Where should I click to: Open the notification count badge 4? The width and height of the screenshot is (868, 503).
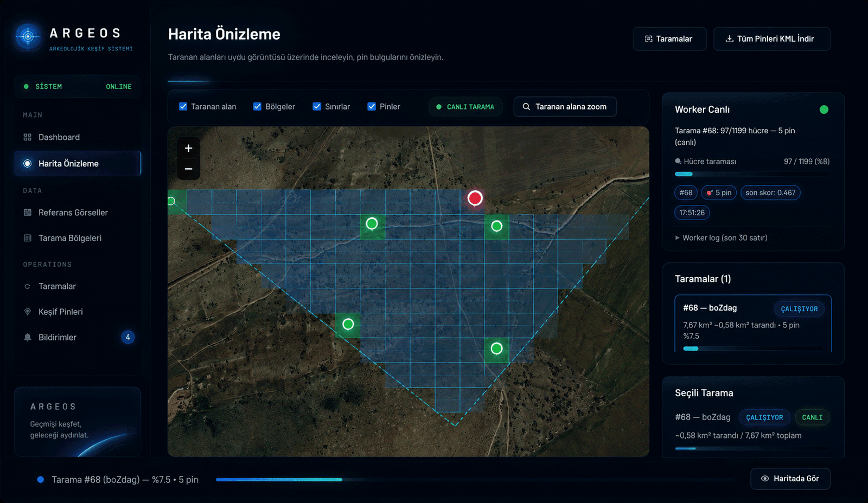127,337
